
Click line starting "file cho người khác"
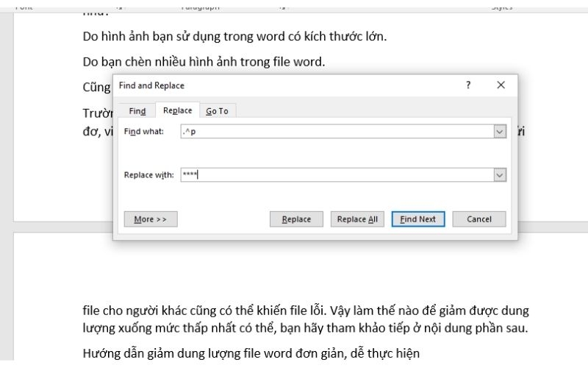click(x=306, y=311)
